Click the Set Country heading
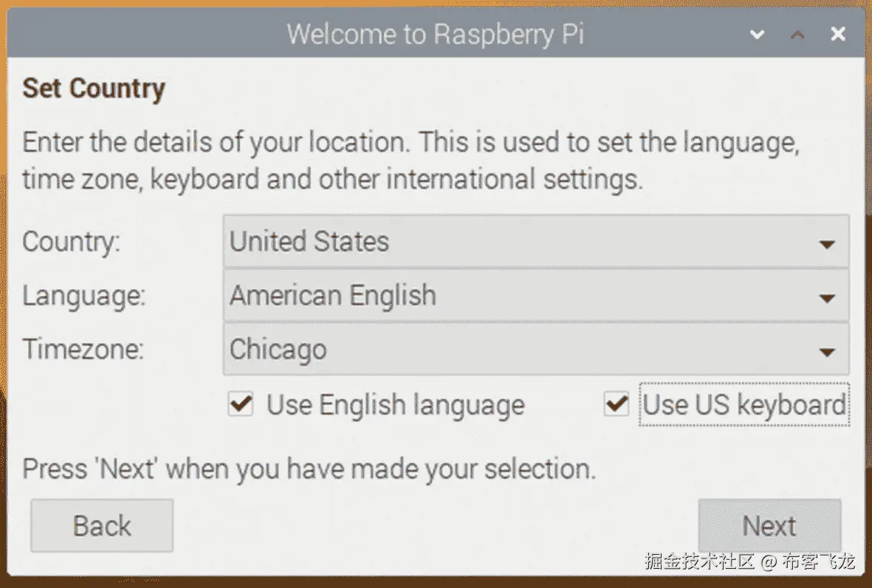Screen dimensions: 872x588 point(94,89)
